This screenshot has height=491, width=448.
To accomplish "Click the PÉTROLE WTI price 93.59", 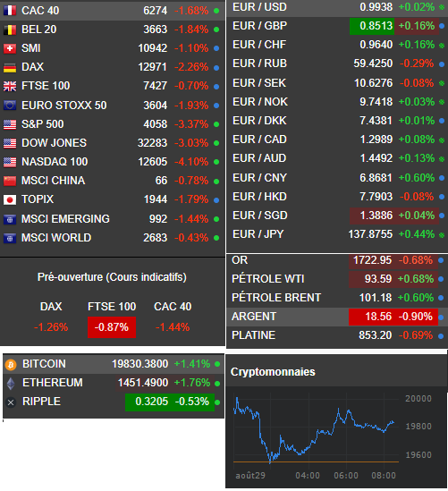I will [378, 279].
